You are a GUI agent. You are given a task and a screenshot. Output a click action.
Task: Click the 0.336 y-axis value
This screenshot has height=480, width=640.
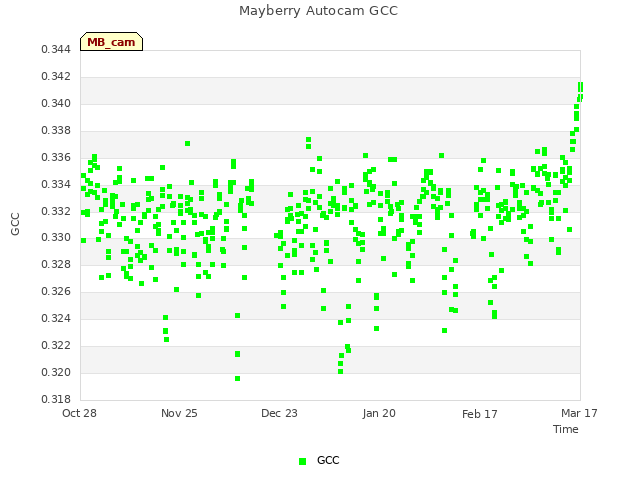pyautogui.click(x=56, y=158)
